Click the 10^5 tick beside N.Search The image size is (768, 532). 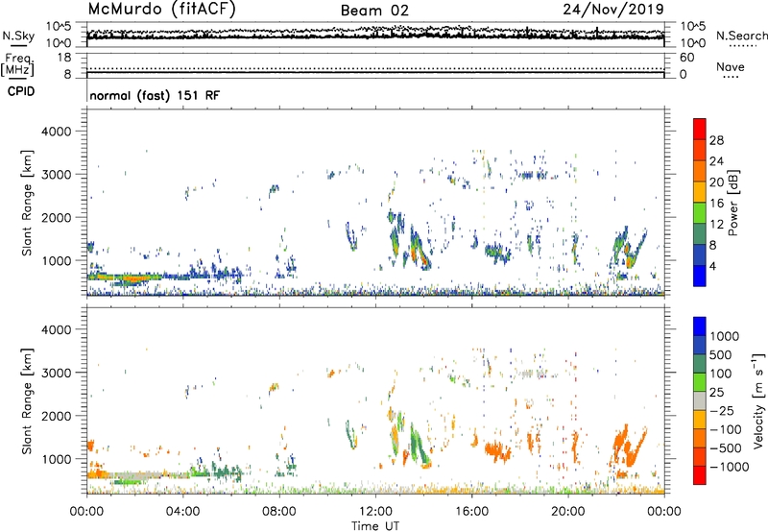coord(693,26)
